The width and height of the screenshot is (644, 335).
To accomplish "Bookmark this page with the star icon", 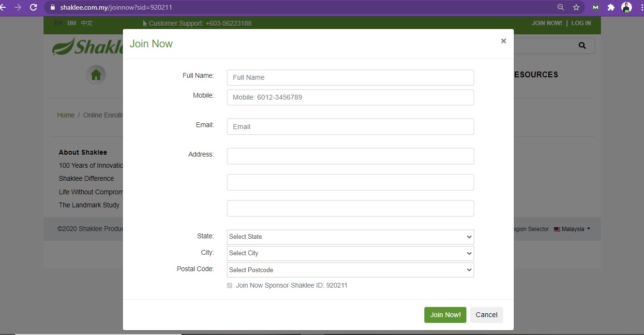I will [x=576, y=7].
